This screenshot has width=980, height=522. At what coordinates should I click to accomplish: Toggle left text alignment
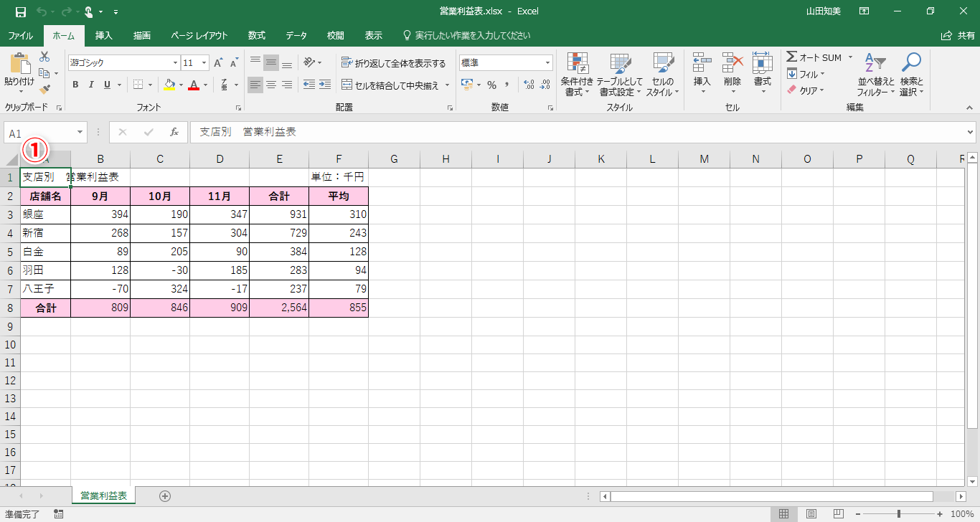255,85
